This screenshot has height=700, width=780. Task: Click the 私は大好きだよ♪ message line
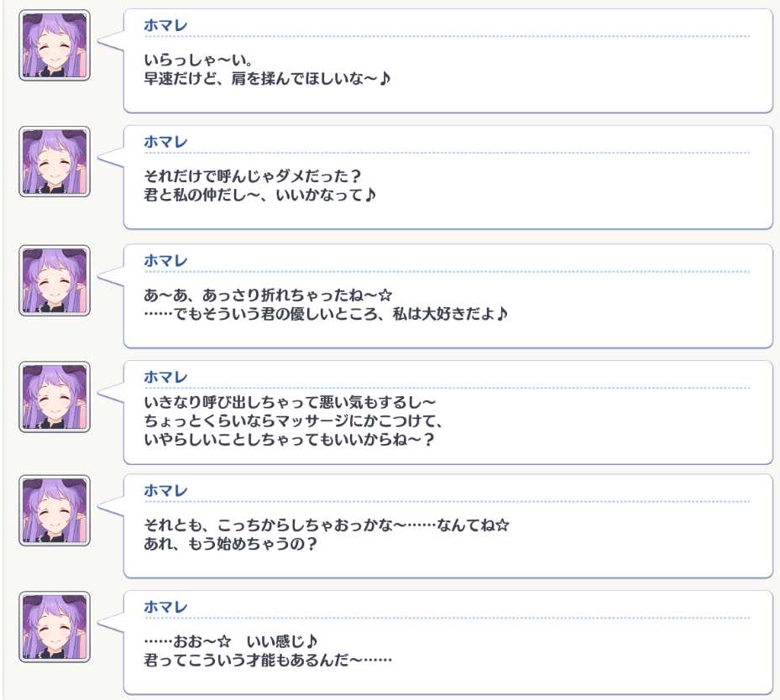pyautogui.click(x=326, y=314)
